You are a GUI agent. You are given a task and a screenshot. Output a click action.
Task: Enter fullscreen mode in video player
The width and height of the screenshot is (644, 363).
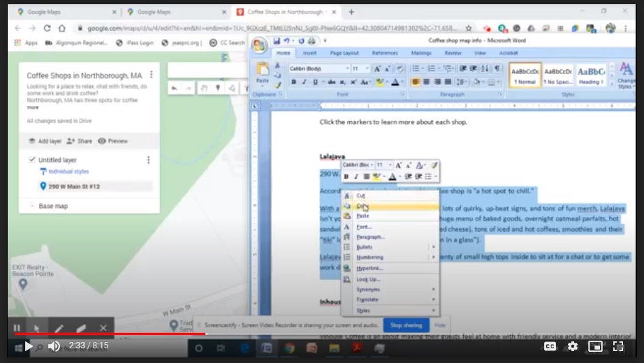[x=618, y=346]
